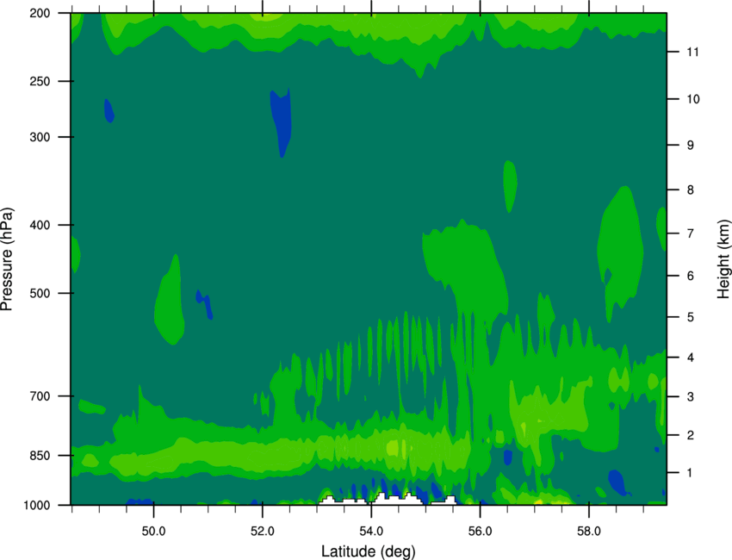Click the 9 km height label
Image resolution: width=732 pixels, height=560 pixels.
coord(690,146)
